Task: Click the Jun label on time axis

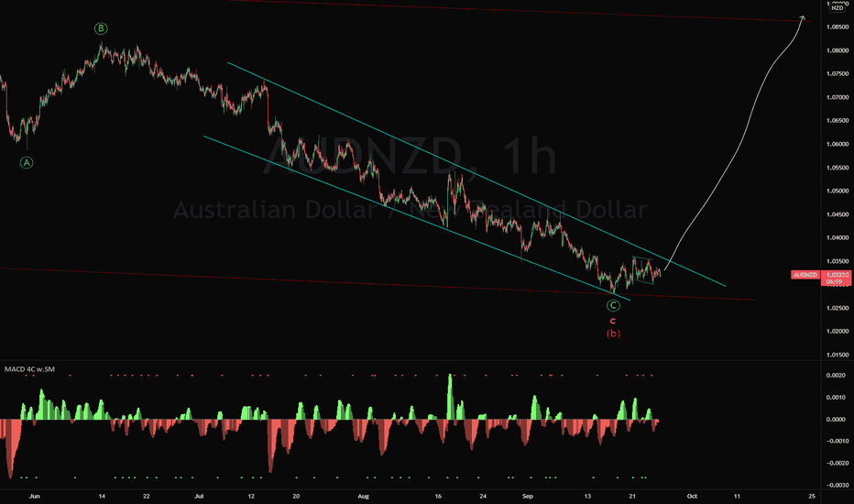Action: coord(34,497)
